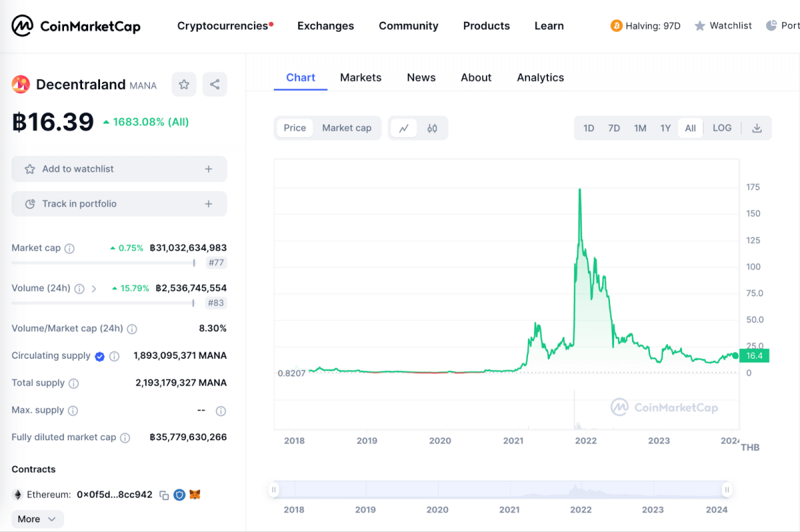Image resolution: width=800 pixels, height=532 pixels.
Task: Click the Track in portfolio button
Action: [119, 204]
